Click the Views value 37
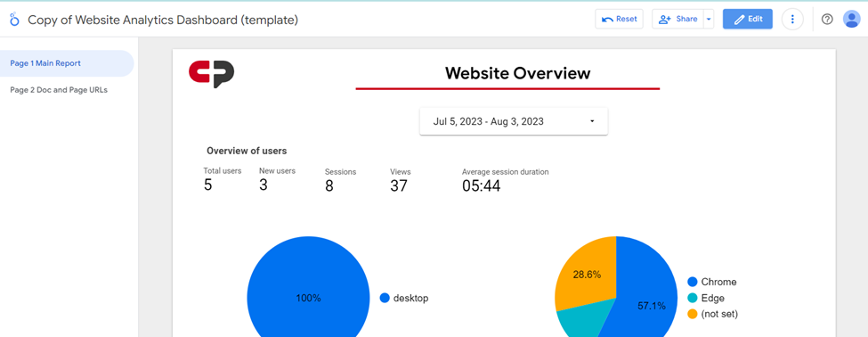The image size is (868, 337). [399, 185]
